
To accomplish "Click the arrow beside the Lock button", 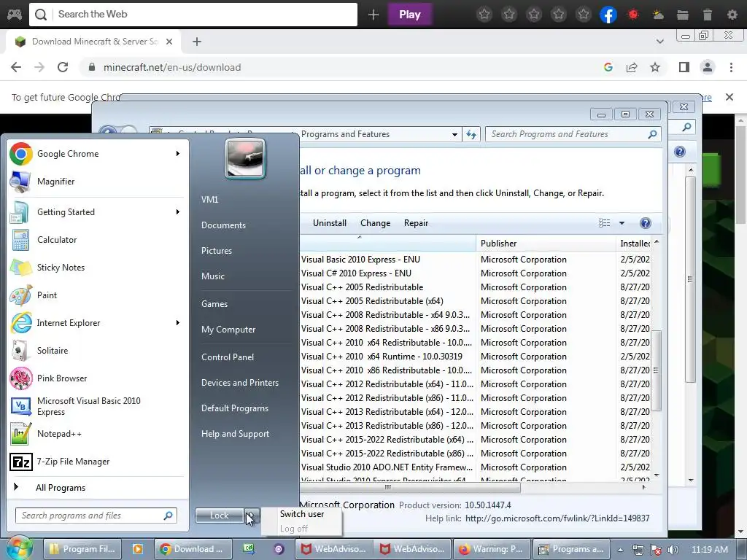I will click(x=252, y=516).
